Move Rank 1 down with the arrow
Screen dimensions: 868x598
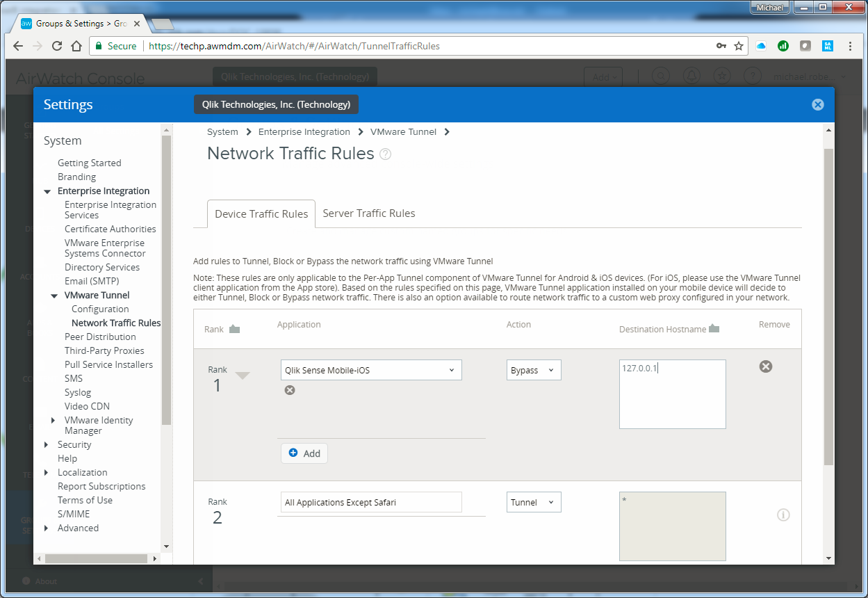coord(242,375)
